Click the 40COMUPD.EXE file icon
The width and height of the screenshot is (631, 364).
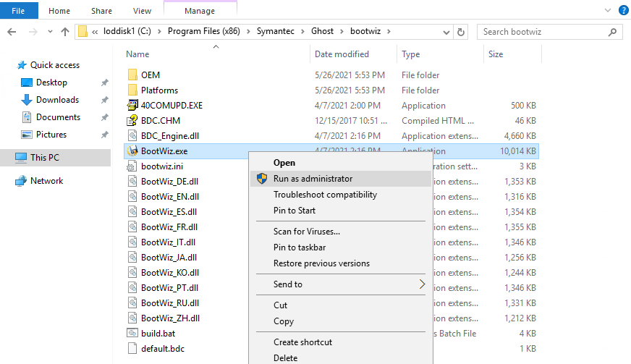[x=132, y=105]
